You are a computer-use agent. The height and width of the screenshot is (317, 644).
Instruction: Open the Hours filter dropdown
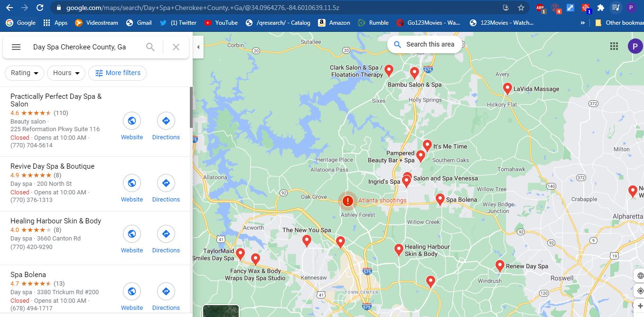pos(66,73)
